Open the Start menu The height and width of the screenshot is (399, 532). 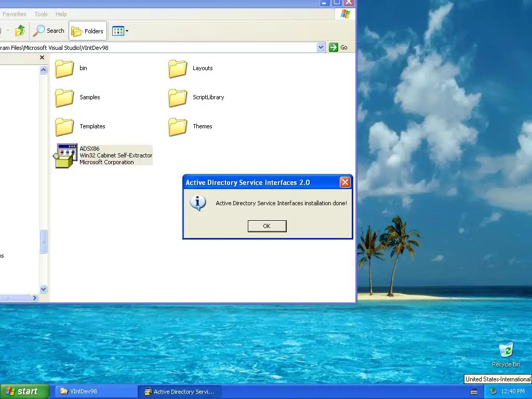pyautogui.click(x=25, y=391)
